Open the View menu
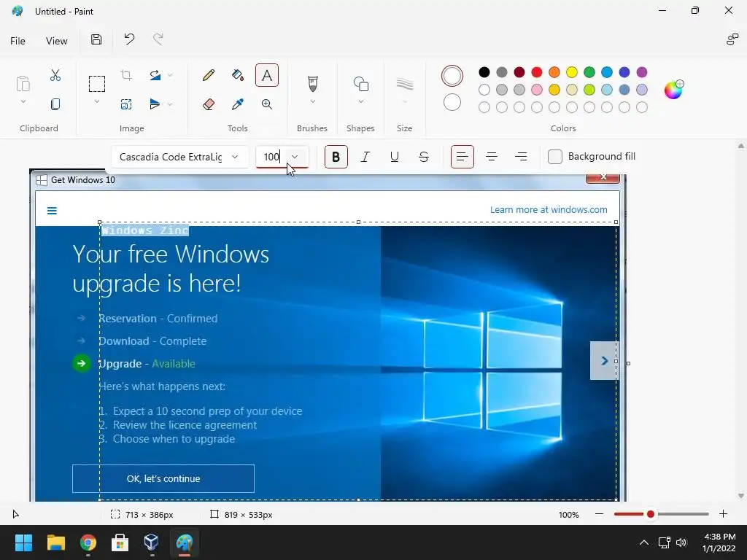This screenshot has width=747, height=560. [57, 41]
